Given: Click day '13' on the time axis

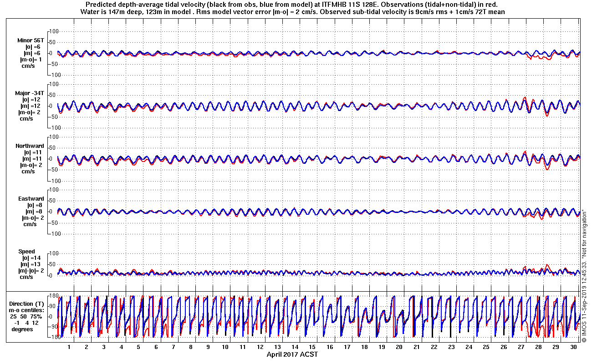Looking at the screenshot, I should [x=277, y=347].
